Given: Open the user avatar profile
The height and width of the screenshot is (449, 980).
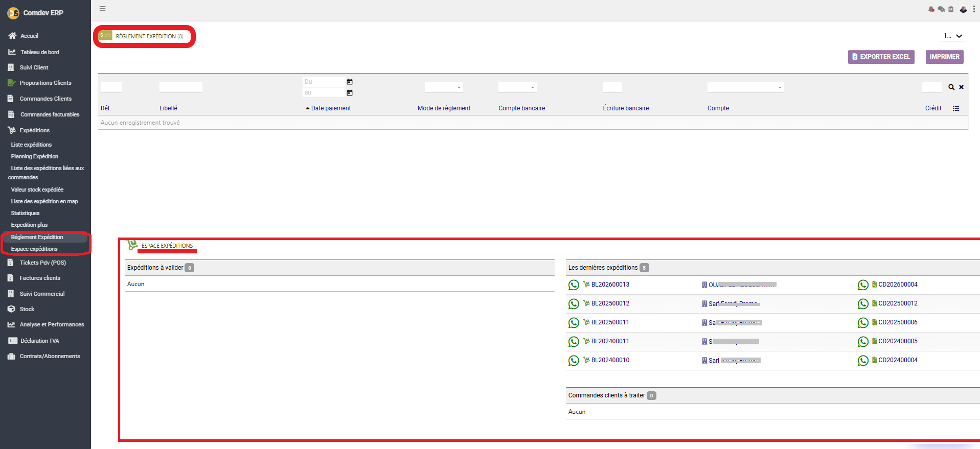Looking at the screenshot, I should point(963,9).
